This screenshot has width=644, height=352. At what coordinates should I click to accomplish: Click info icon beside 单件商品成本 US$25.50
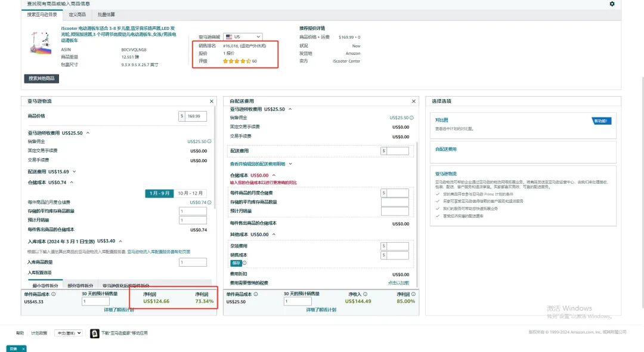(x=255, y=294)
